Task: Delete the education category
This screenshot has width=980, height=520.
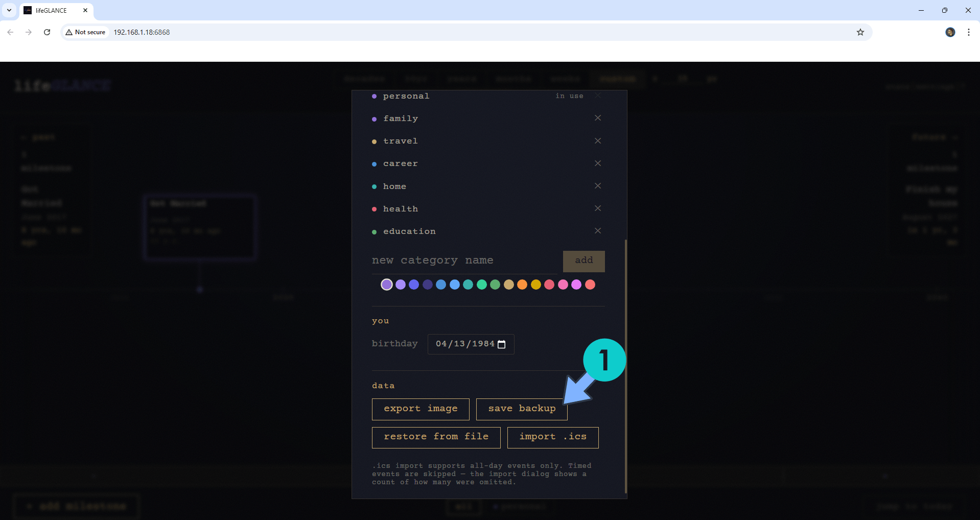Action: coord(597,231)
